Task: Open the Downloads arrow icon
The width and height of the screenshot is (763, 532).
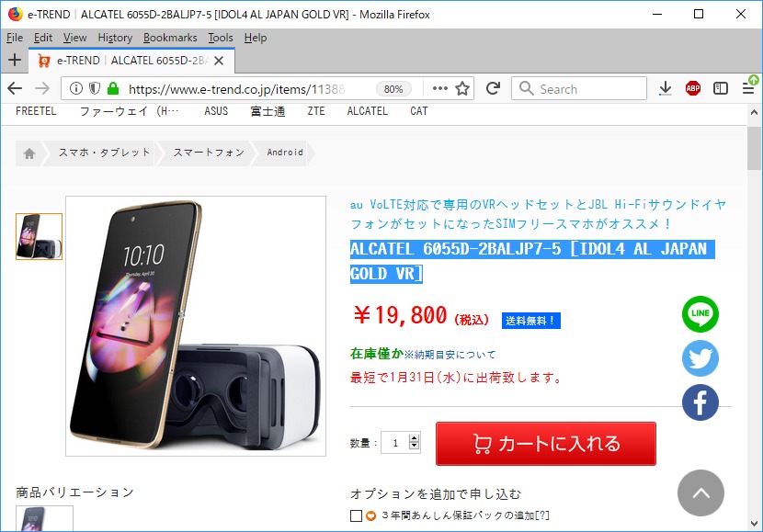Action: click(x=666, y=88)
